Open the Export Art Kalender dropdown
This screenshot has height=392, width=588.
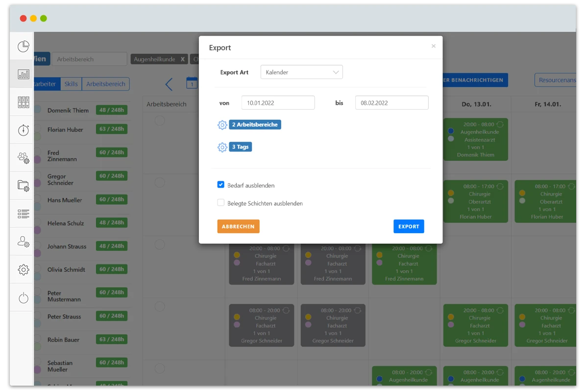coord(301,72)
